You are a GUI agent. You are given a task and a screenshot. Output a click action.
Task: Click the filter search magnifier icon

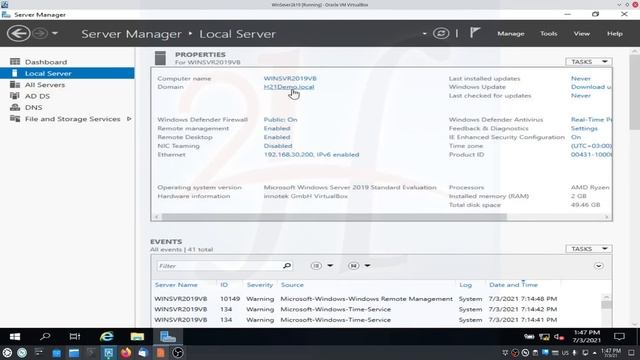click(x=287, y=266)
